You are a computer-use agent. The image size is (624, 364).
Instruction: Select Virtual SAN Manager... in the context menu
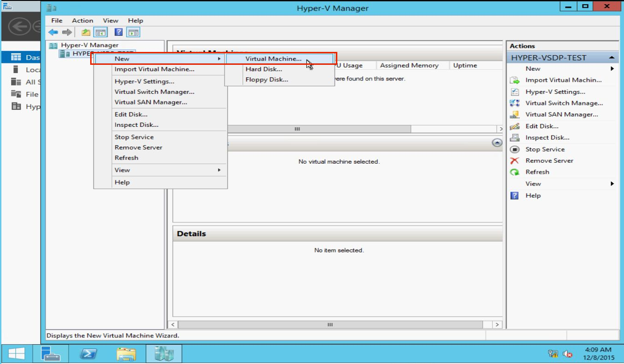click(x=161, y=102)
